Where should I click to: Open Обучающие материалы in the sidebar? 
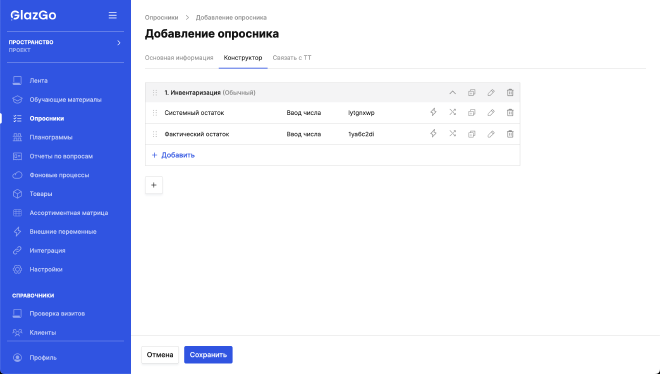pyautogui.click(x=65, y=99)
